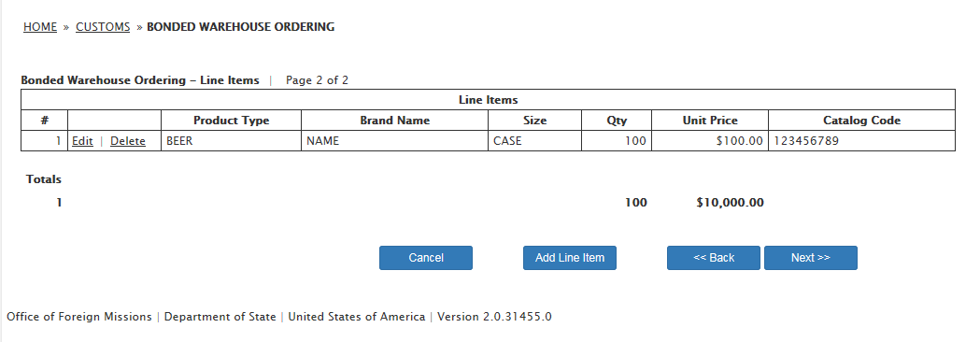Delete the BEER line item
The image size is (980, 342).
point(128,141)
